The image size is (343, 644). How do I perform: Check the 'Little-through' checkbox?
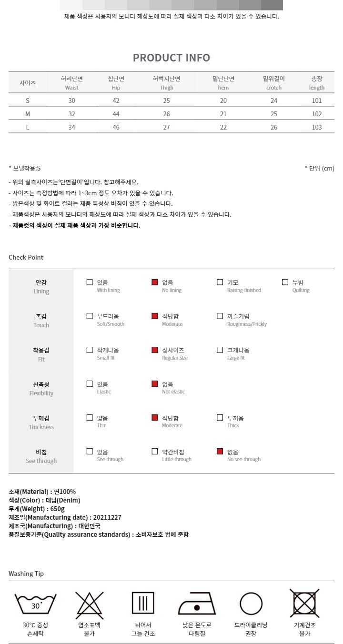[x=155, y=452]
